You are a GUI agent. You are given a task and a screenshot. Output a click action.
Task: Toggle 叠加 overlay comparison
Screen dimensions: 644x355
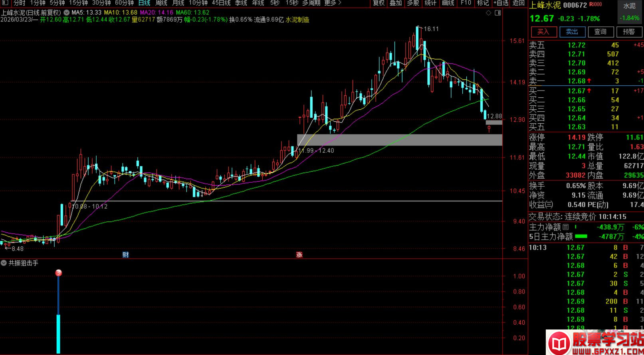pos(396,3)
